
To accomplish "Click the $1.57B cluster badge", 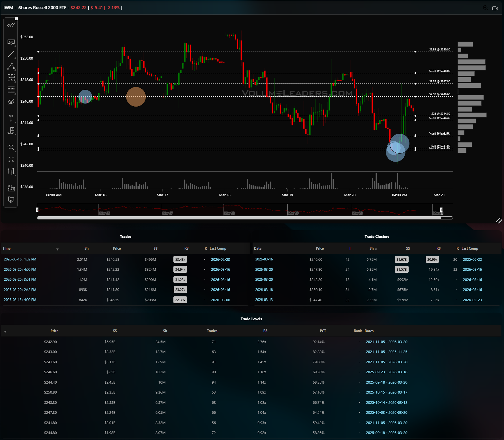I will pyautogui.click(x=401, y=270).
